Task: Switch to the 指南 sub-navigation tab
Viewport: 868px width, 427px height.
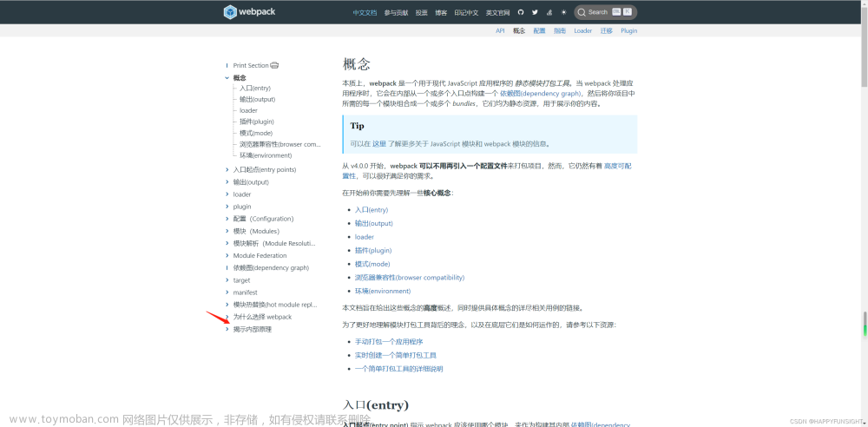Action: (560, 31)
